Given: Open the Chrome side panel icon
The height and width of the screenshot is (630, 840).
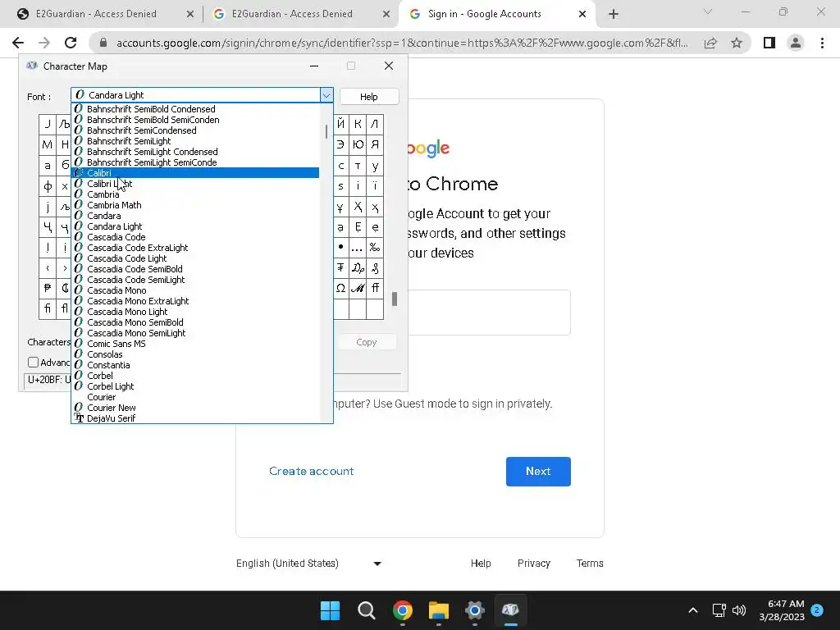Looking at the screenshot, I should pos(769,43).
